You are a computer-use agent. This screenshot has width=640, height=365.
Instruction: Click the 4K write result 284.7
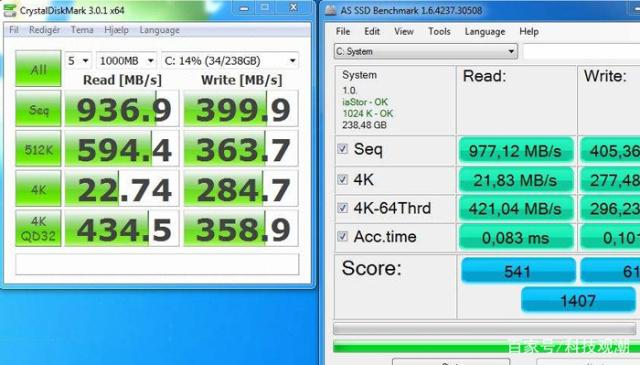click(x=241, y=188)
